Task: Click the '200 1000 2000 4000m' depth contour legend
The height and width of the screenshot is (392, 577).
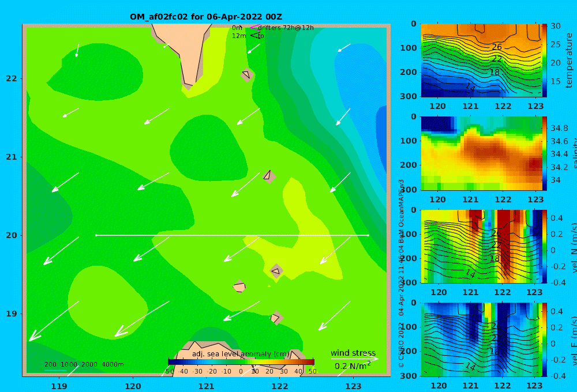Action: (84, 364)
